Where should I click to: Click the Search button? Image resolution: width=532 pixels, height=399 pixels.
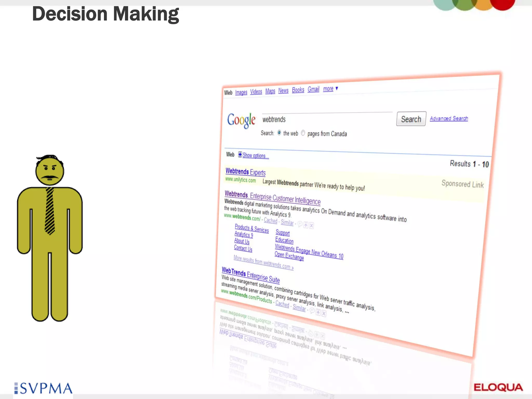click(411, 119)
